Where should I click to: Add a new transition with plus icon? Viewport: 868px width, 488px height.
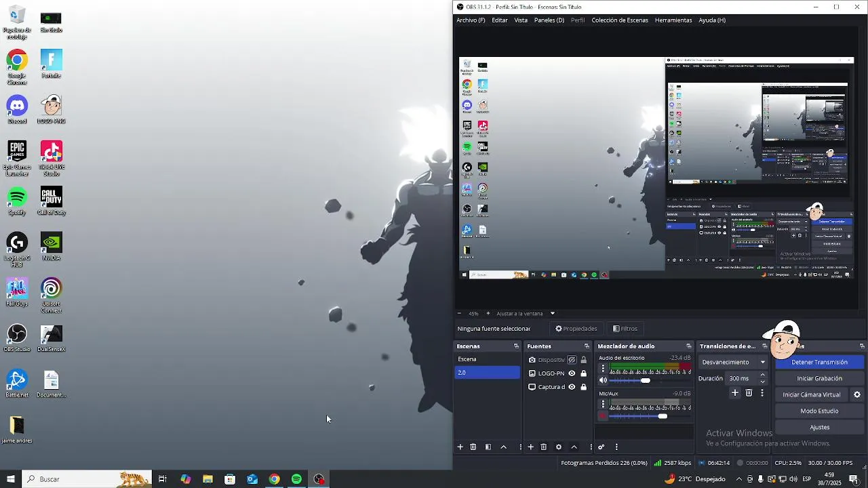[734, 393]
